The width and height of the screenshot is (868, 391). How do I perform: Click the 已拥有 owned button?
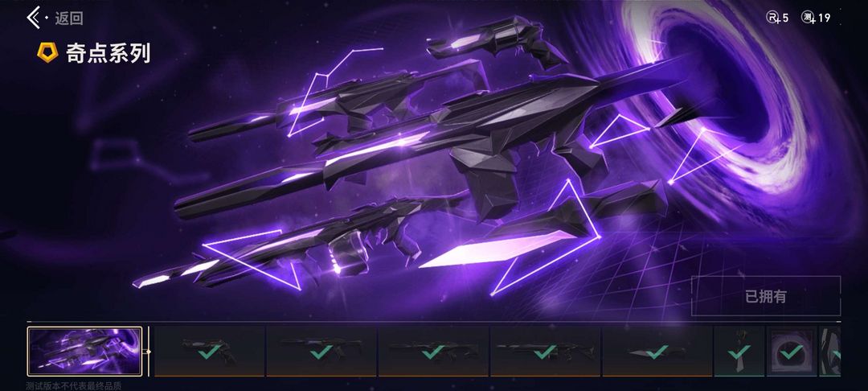(x=766, y=296)
